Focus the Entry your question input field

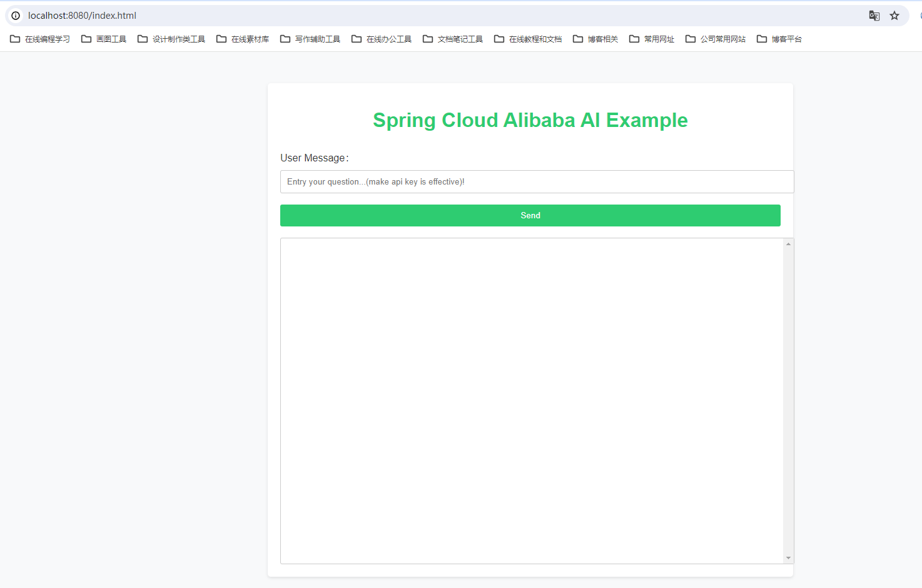[537, 182]
